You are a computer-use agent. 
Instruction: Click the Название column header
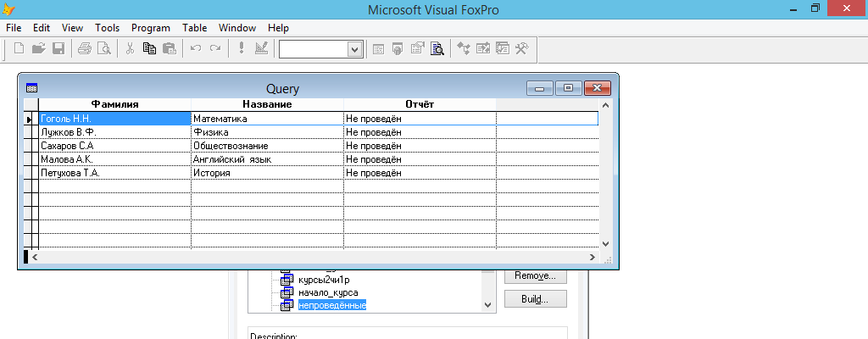267,105
